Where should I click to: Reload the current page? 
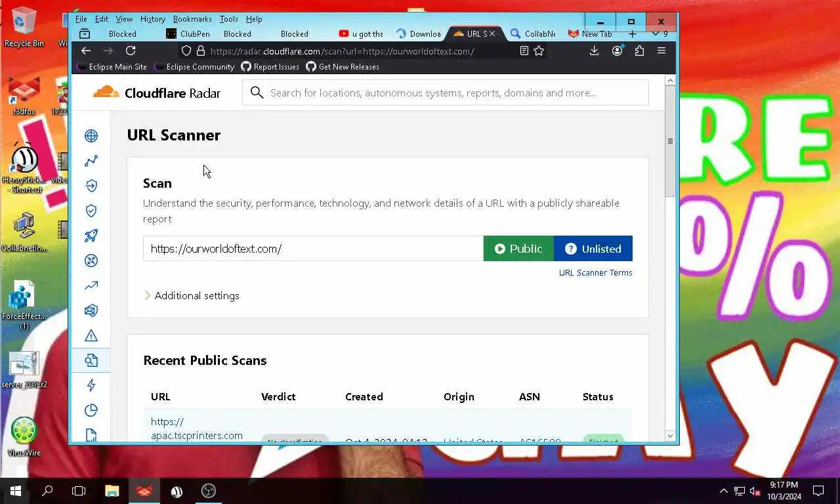131,51
